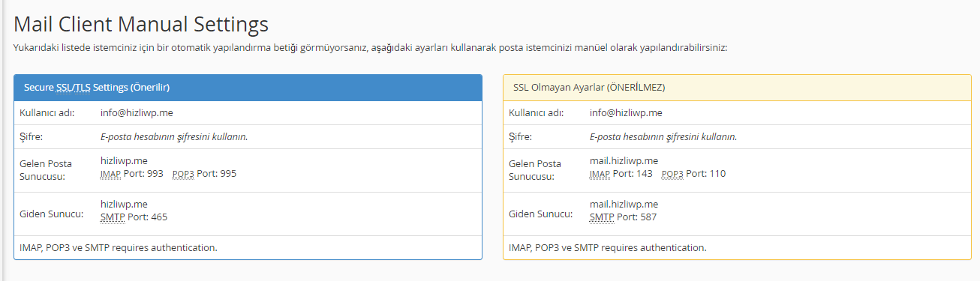Click the incoming server hizliwp.me in the secure panel
The height and width of the screenshot is (281, 980).
[x=124, y=160]
